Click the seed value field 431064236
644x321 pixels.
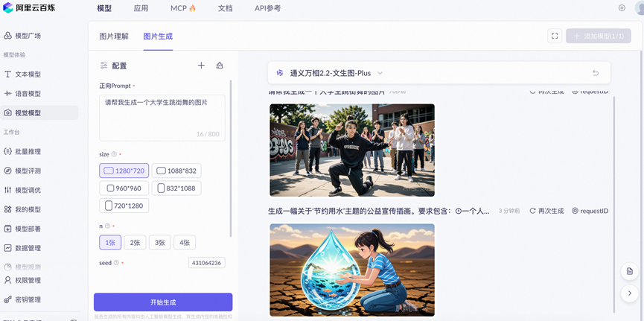[x=206, y=263]
